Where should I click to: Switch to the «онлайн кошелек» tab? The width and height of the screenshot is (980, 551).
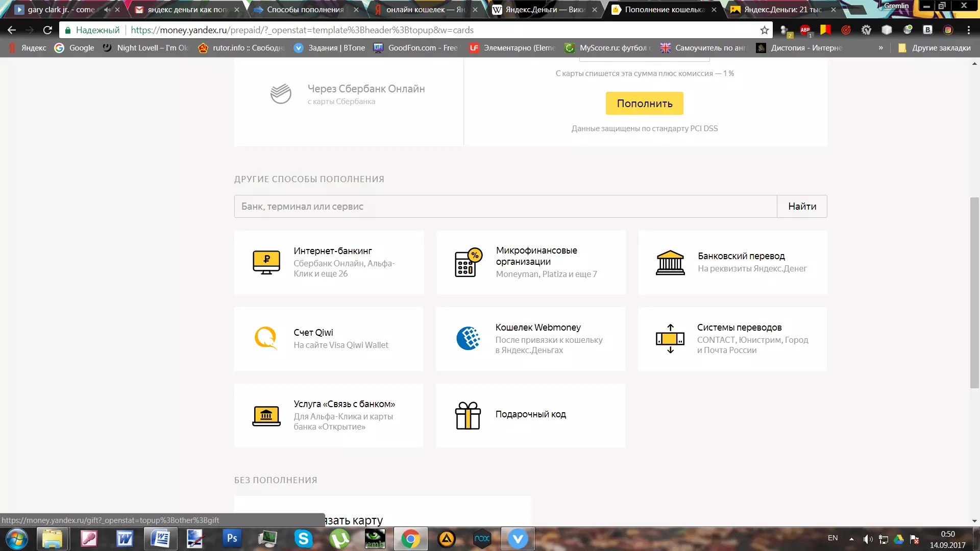click(x=426, y=9)
